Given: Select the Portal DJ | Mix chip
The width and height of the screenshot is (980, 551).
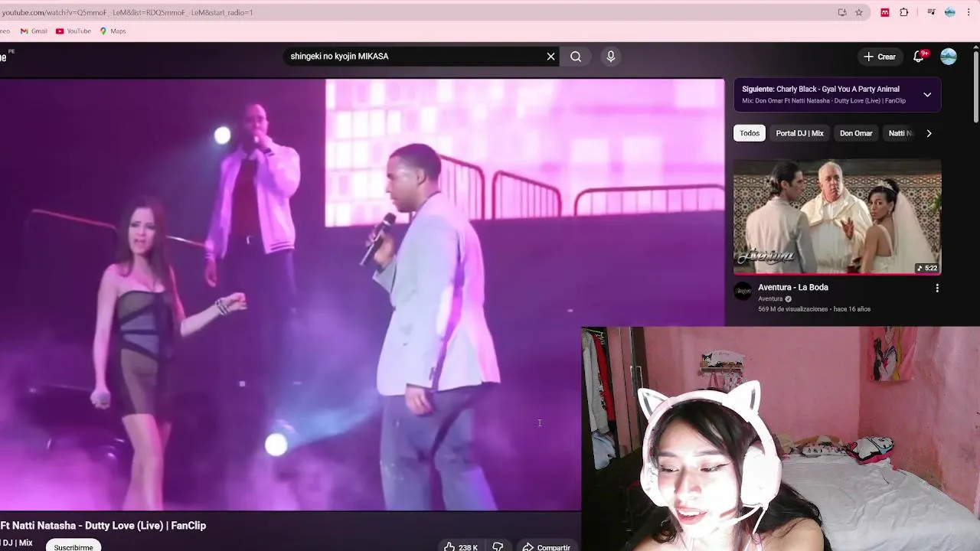Looking at the screenshot, I should [x=799, y=133].
